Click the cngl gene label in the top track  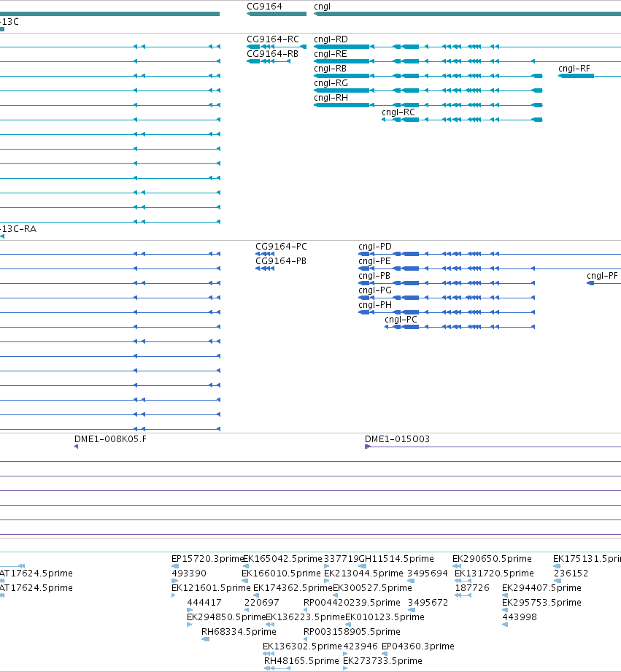click(x=323, y=7)
